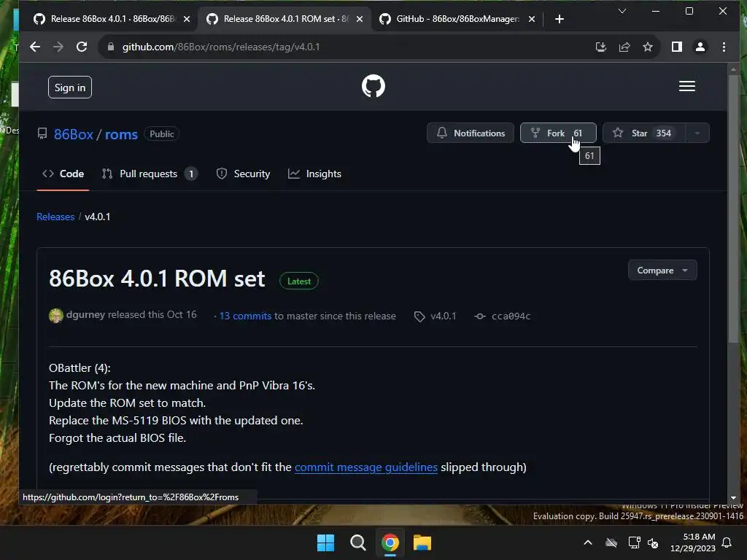Open Chrome three-dot menu
The image size is (747, 560).
click(x=724, y=47)
